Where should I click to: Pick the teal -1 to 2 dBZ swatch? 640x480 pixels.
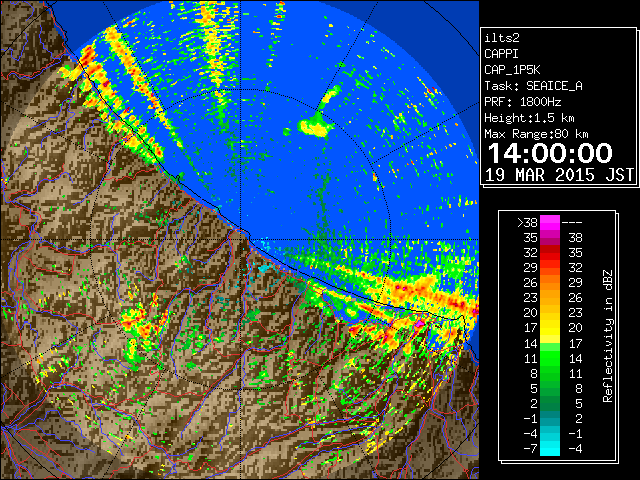point(550,418)
